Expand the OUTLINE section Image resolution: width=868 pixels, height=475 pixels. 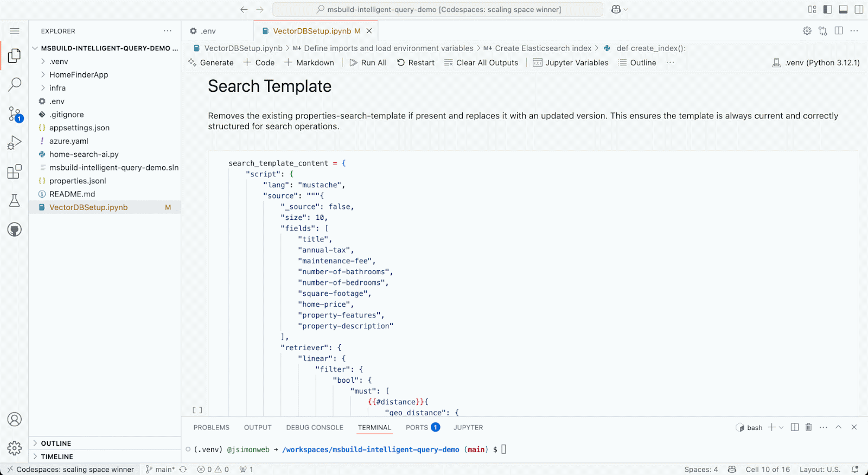[x=56, y=444]
